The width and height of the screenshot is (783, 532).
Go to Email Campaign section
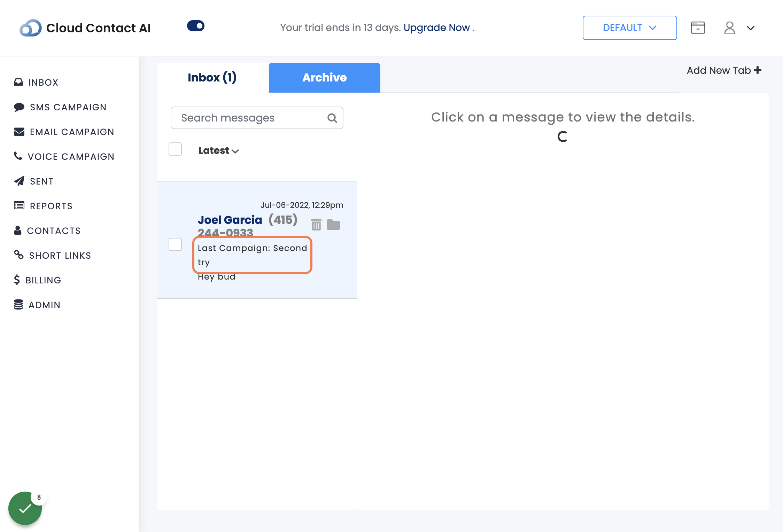[x=64, y=132]
